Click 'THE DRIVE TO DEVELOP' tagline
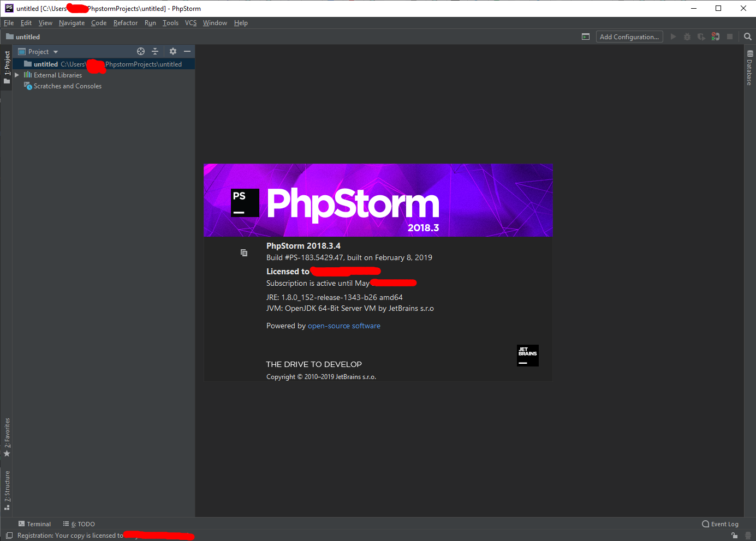The image size is (756, 541). pyautogui.click(x=314, y=364)
